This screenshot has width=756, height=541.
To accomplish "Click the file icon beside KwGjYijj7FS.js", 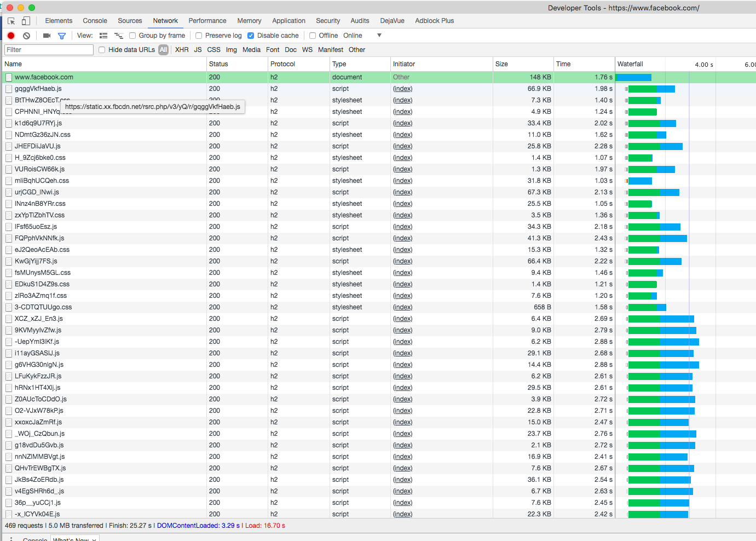I will tap(9, 261).
